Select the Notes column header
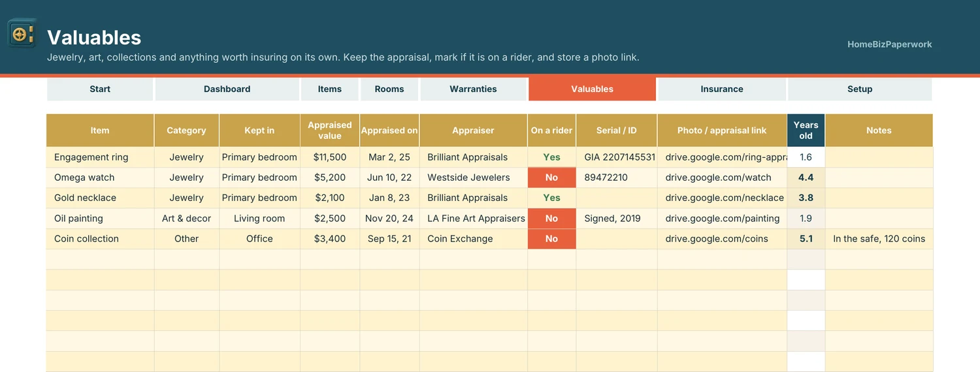 click(x=879, y=131)
